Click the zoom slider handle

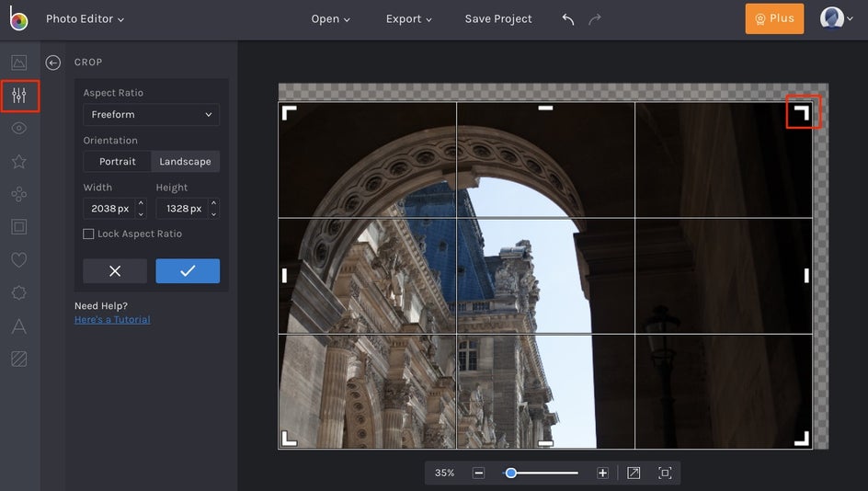pos(510,473)
